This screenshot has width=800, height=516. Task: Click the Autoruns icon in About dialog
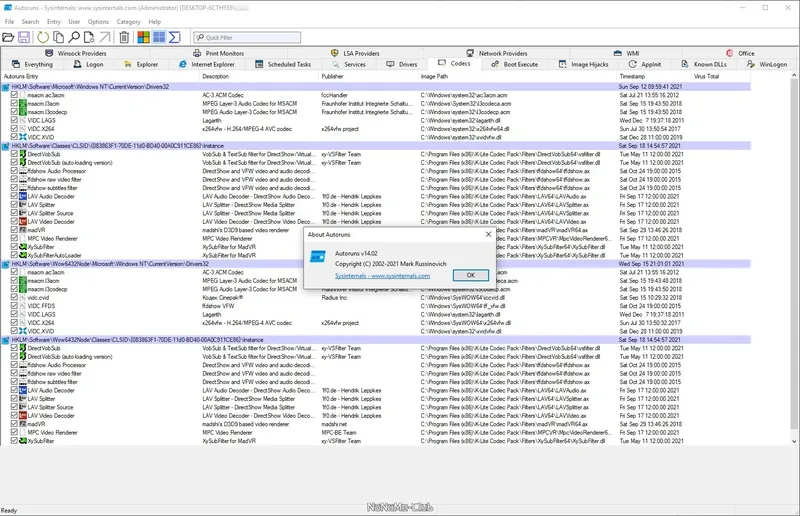(318, 256)
